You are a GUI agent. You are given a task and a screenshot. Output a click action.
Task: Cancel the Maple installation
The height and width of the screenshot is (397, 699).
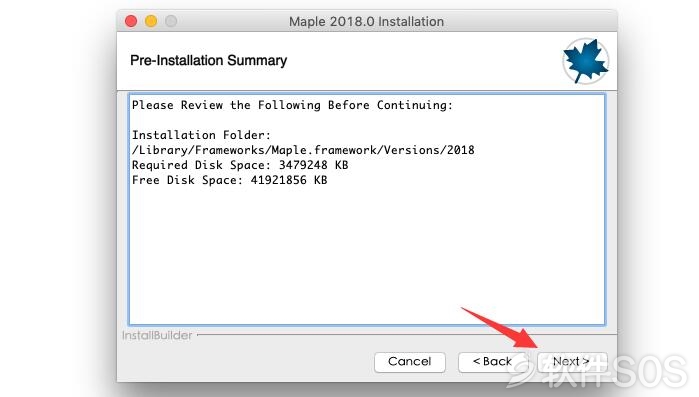[x=410, y=361]
